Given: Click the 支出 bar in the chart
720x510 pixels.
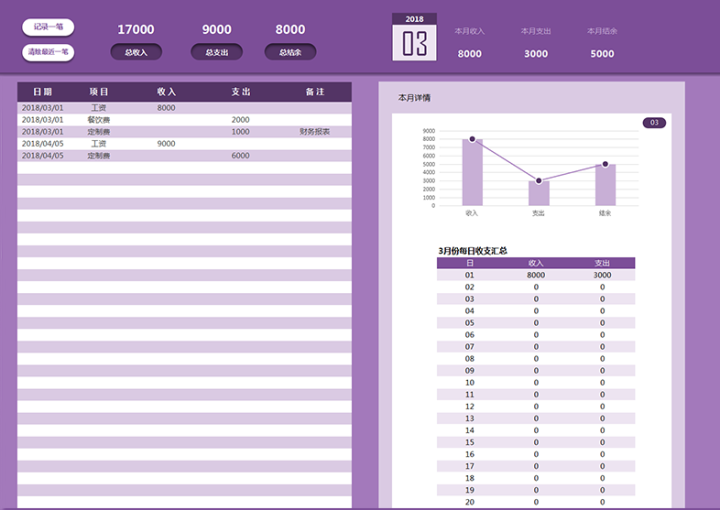Looking at the screenshot, I should click(x=538, y=192).
